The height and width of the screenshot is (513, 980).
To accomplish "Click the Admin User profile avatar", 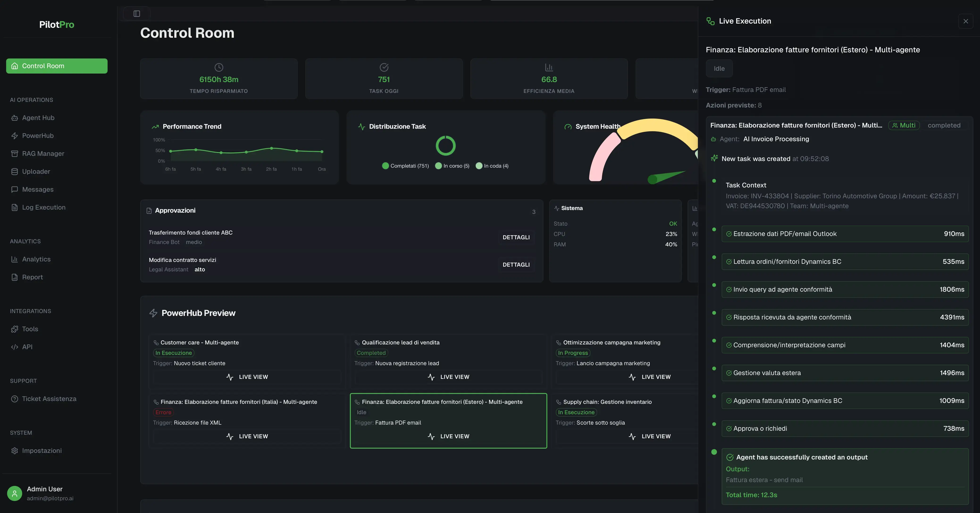I will (14, 493).
